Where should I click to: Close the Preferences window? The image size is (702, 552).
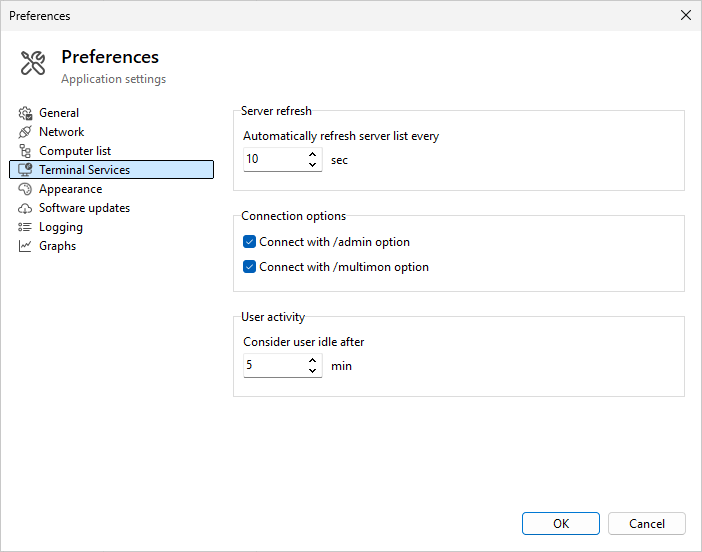(685, 15)
